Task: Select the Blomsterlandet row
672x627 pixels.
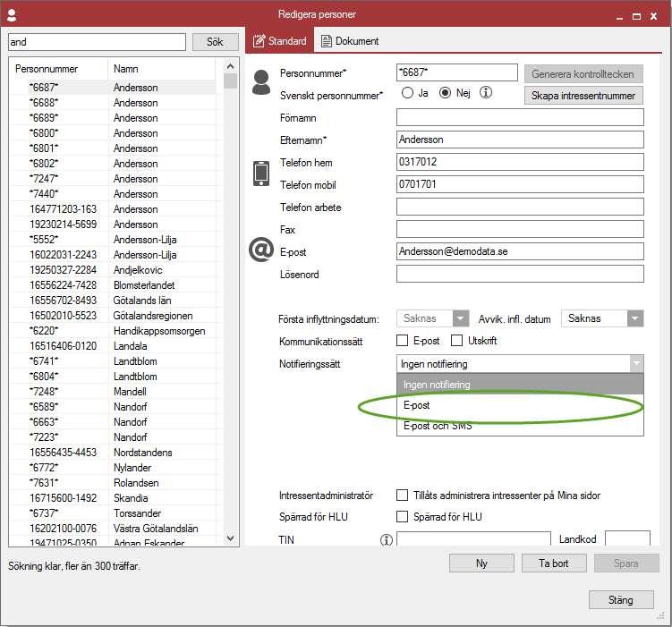Action: point(113,285)
